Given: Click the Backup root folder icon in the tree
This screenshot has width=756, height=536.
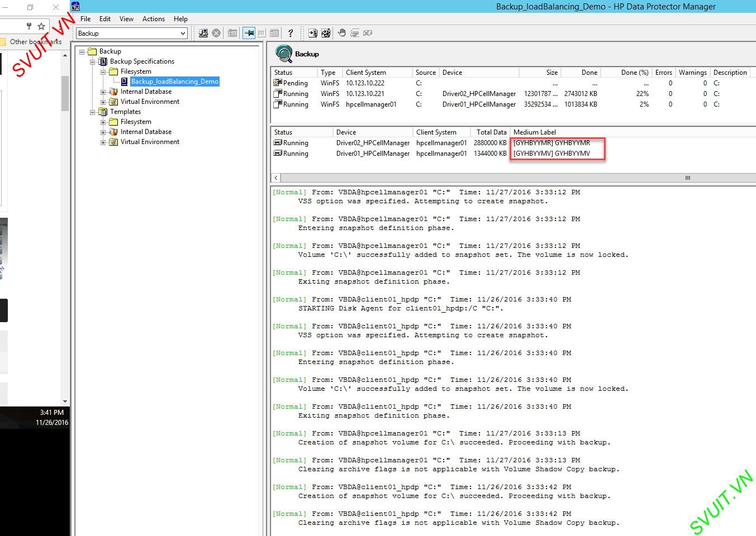Looking at the screenshot, I should pos(92,51).
